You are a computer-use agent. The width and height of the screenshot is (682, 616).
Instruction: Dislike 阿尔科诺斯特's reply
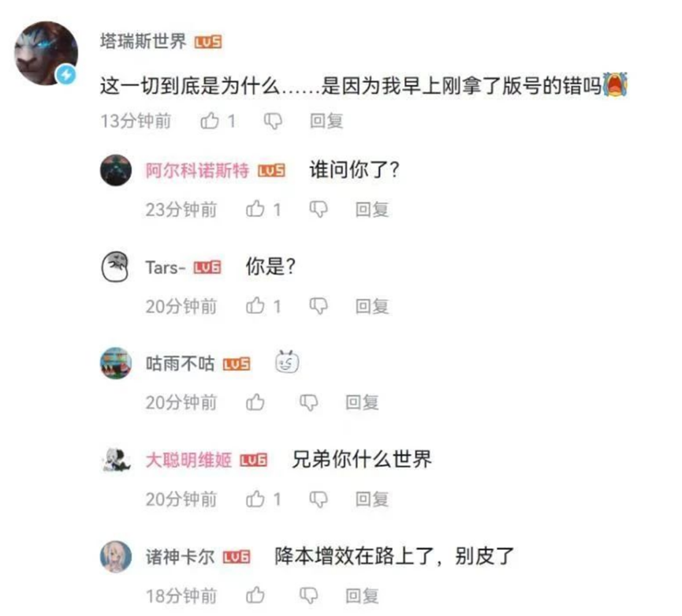coord(319,210)
